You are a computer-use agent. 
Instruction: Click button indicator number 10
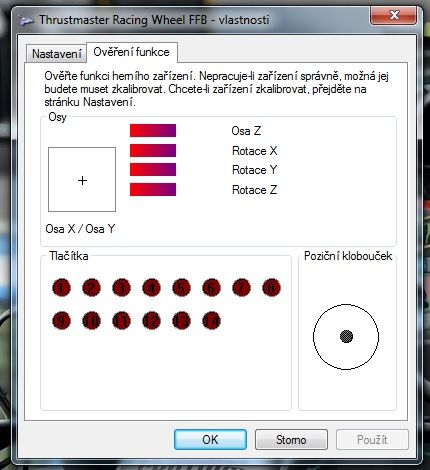pyautogui.click(x=91, y=321)
